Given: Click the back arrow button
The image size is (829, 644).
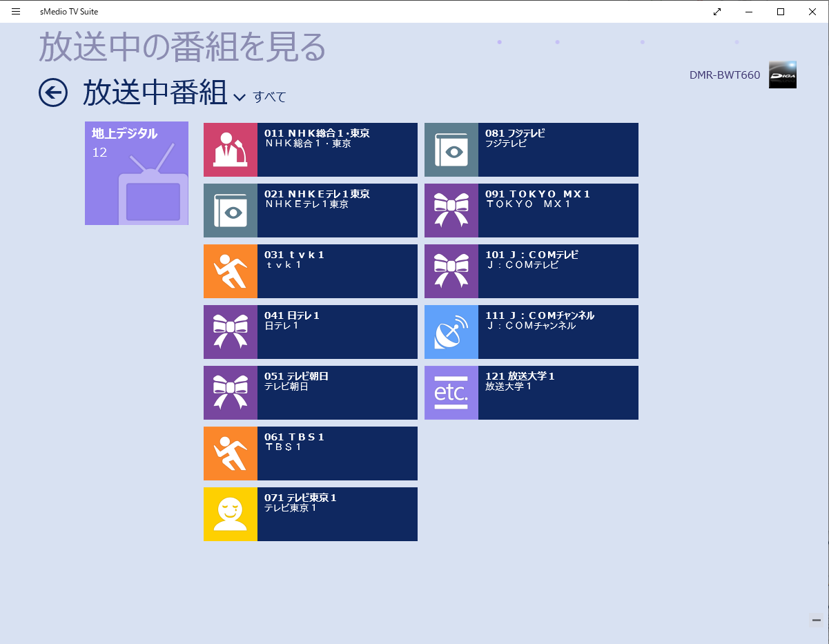Looking at the screenshot, I should pyautogui.click(x=53, y=93).
